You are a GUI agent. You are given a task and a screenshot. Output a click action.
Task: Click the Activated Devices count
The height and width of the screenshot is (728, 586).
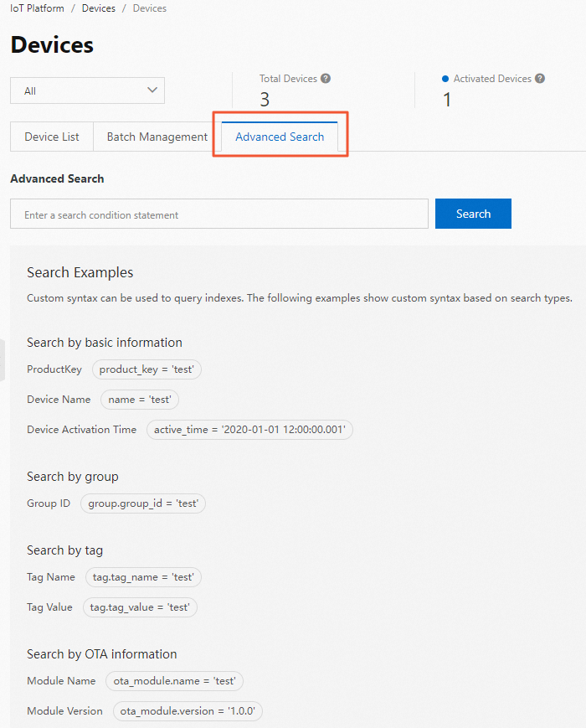point(447,100)
